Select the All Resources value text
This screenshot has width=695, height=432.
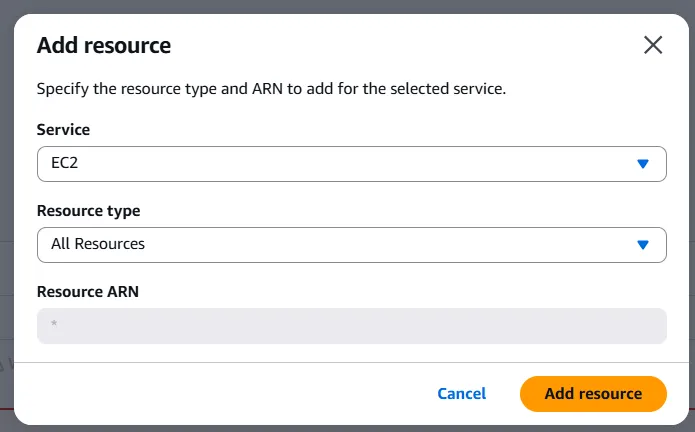point(97,244)
